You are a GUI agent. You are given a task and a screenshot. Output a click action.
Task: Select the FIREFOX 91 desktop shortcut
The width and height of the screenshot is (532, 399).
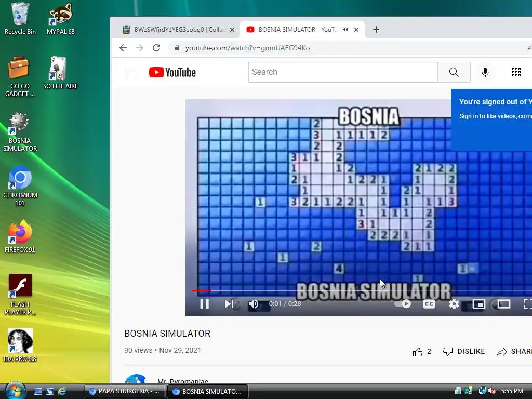coord(20,236)
